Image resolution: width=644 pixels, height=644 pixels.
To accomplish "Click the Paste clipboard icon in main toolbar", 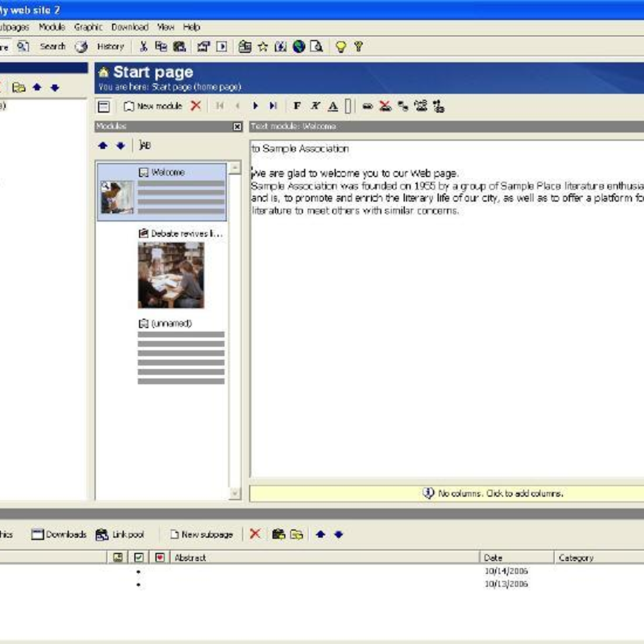I will (179, 46).
